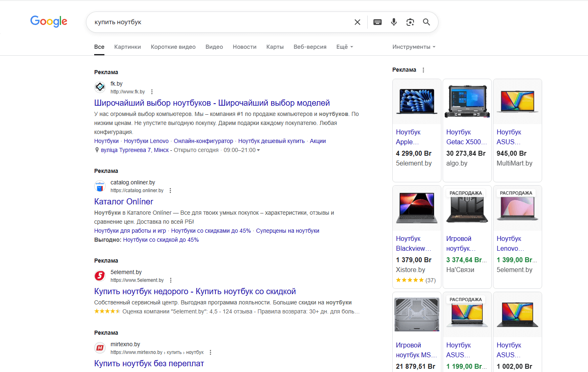Follow the Акции sitelink
The image size is (588, 372).
[318, 141]
